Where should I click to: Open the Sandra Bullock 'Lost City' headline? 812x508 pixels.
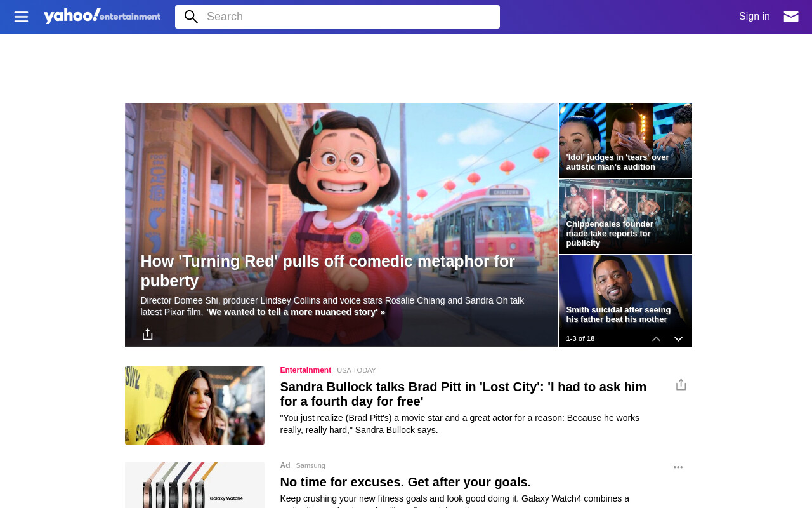(463, 394)
